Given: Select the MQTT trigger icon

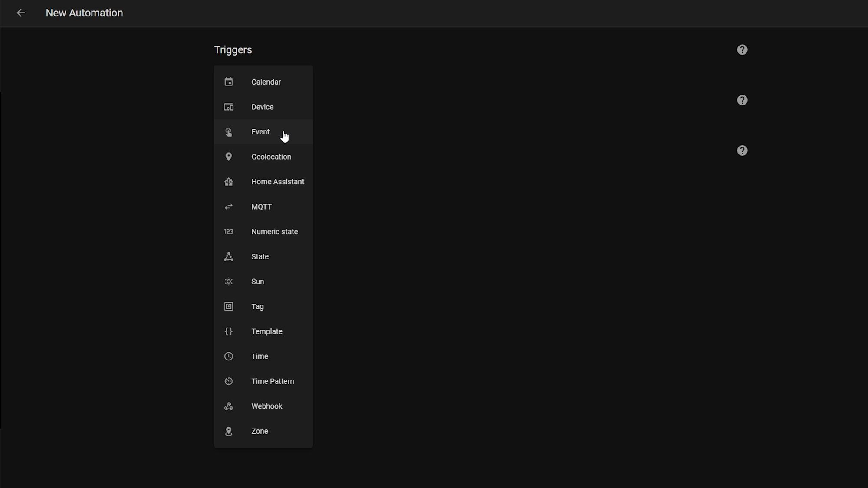Looking at the screenshot, I should 228,206.
